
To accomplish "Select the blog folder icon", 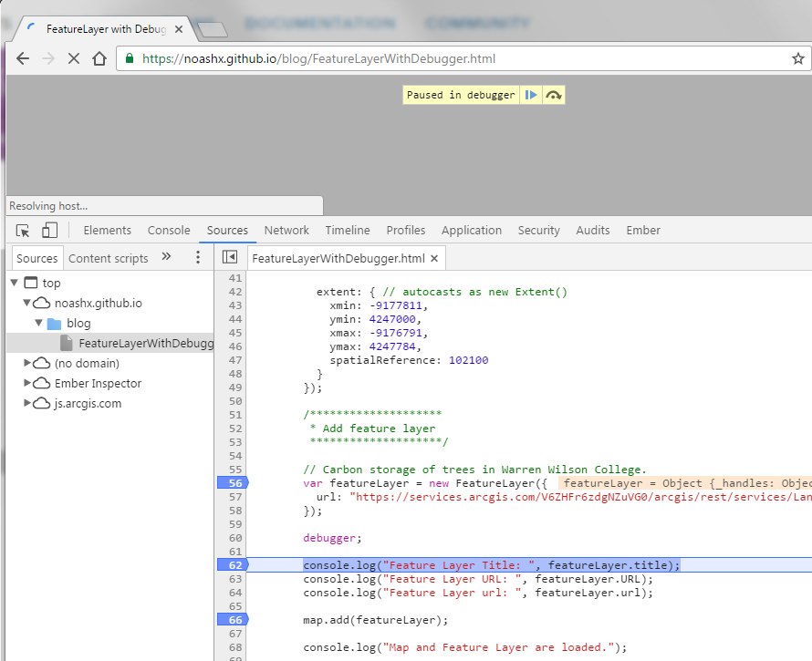I will pyautogui.click(x=54, y=324).
